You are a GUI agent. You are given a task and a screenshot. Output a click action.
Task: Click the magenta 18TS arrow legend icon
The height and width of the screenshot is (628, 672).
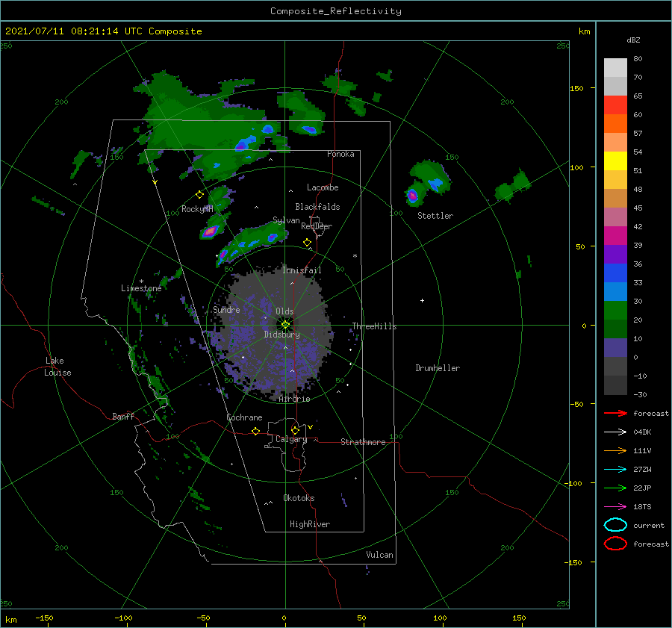click(x=615, y=507)
